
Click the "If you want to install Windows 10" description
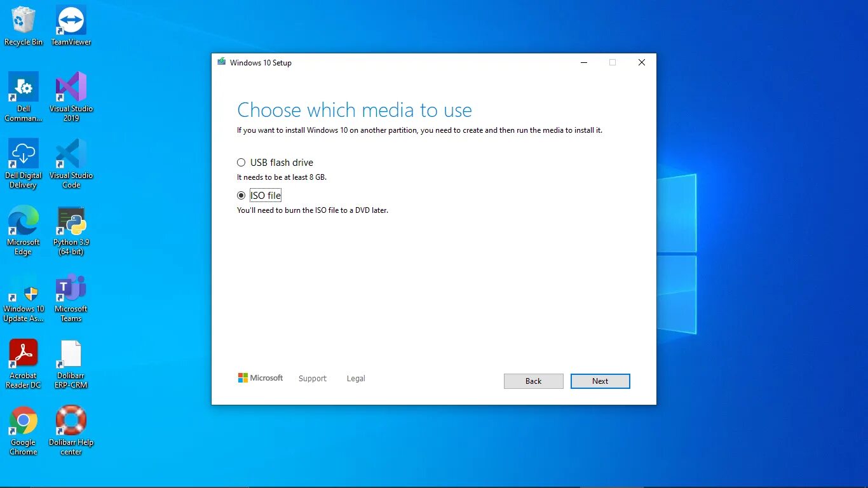click(419, 130)
